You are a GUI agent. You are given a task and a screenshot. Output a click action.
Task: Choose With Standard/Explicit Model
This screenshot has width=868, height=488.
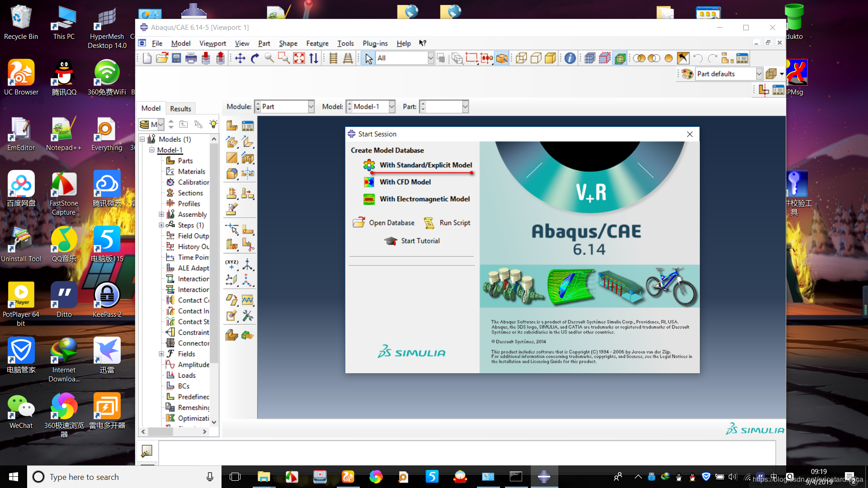[425, 165]
